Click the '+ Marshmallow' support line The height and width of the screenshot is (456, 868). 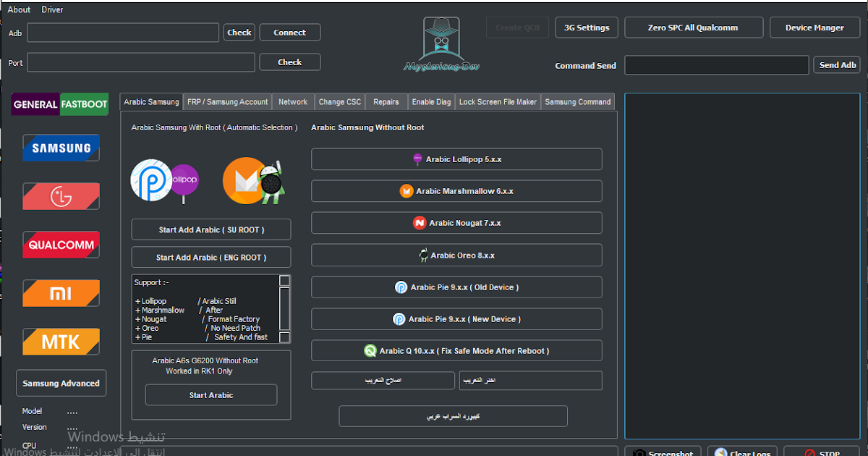click(160, 310)
